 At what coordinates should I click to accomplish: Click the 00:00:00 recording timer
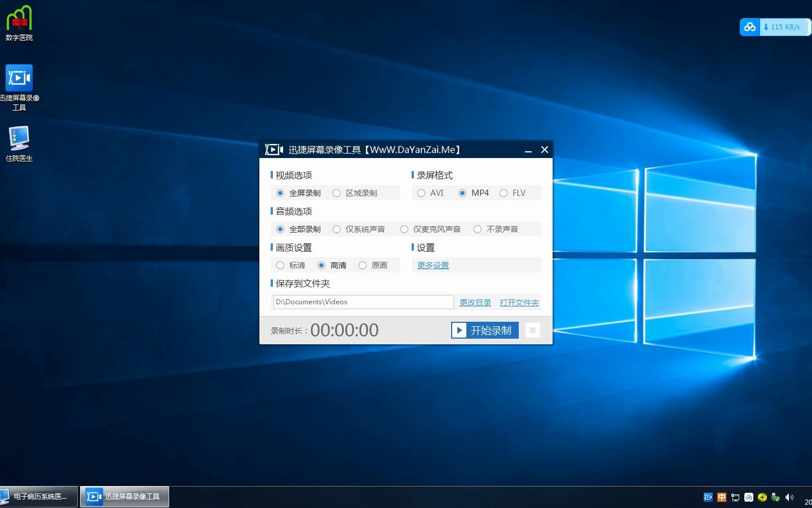tap(345, 330)
